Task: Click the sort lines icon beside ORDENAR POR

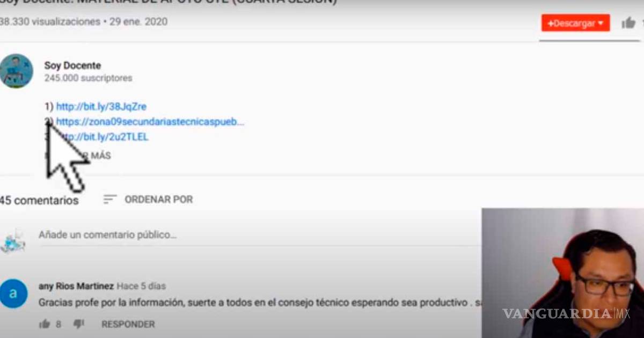Action: click(x=110, y=200)
